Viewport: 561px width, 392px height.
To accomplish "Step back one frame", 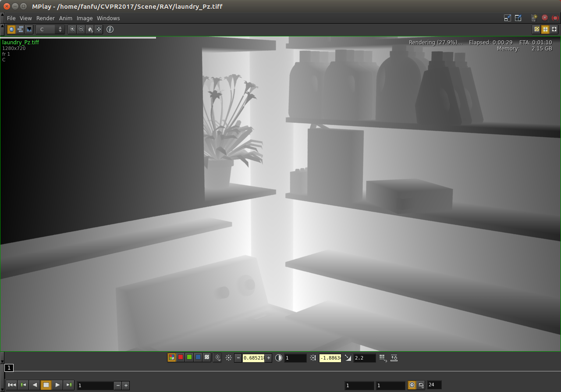I will click(x=23, y=385).
